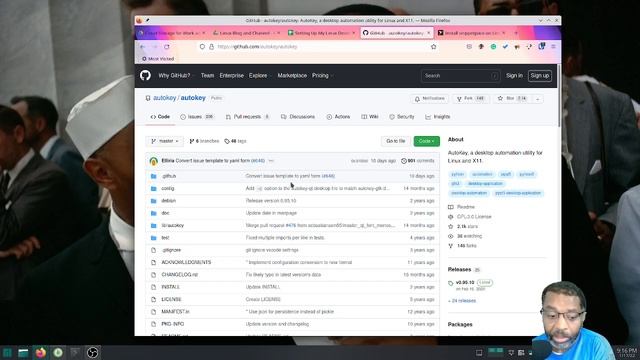
Task: Expand the Pricing menu
Action: [322, 76]
